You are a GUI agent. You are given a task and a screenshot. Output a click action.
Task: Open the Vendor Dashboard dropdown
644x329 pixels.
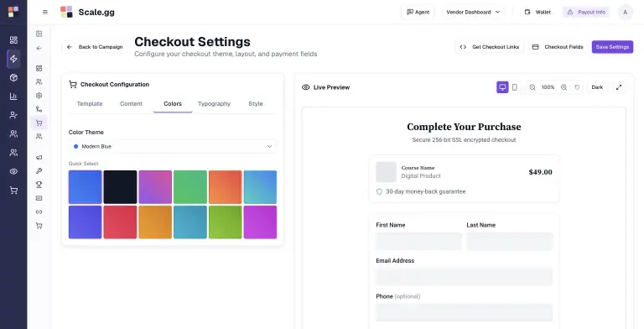(473, 12)
